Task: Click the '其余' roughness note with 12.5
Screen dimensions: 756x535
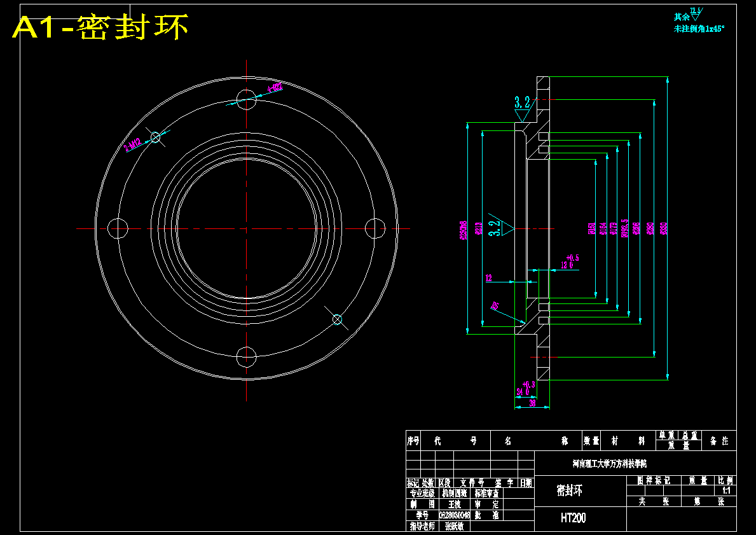Action: click(x=689, y=15)
